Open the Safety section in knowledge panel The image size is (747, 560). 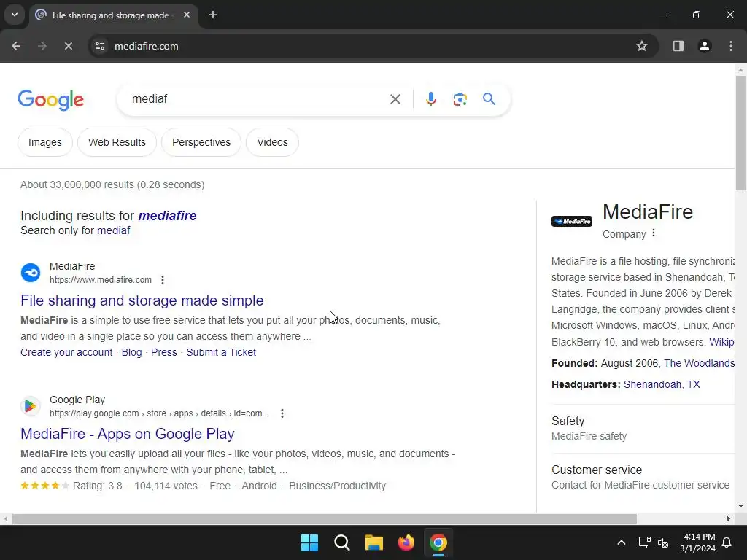coord(643,429)
